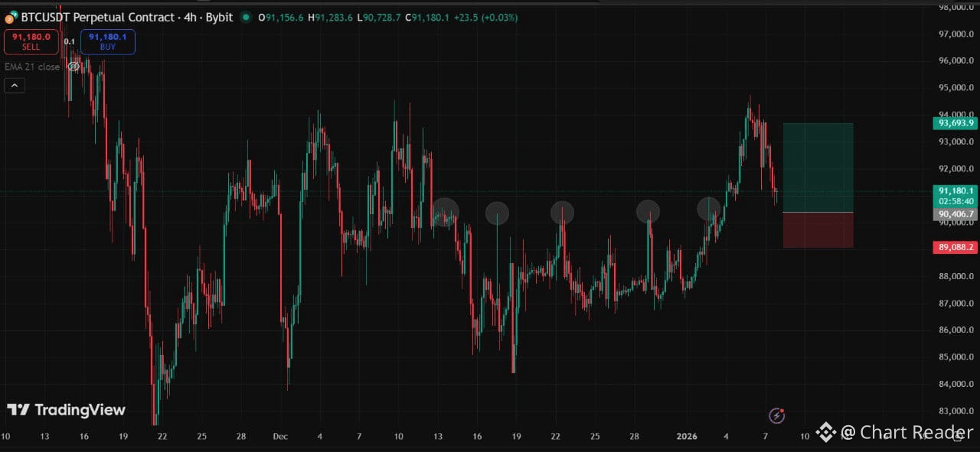Click the 89,088.2 stop-loss price label
The width and height of the screenshot is (980, 452).
pyautogui.click(x=955, y=247)
